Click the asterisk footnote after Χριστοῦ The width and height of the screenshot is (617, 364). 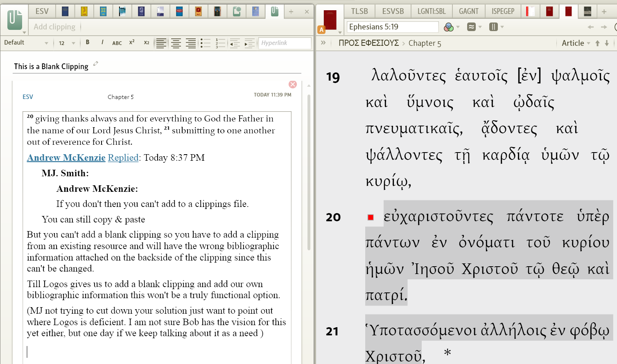tap(447, 353)
